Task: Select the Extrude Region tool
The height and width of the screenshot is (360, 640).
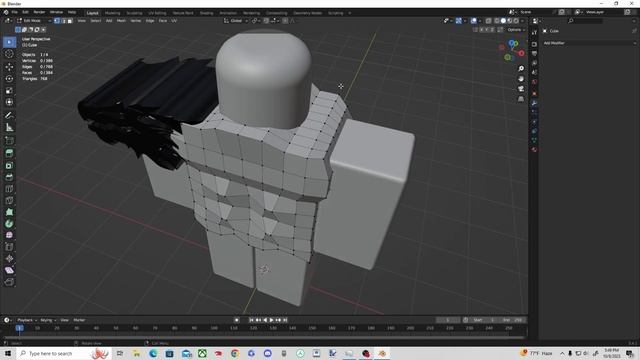Action: [9, 153]
